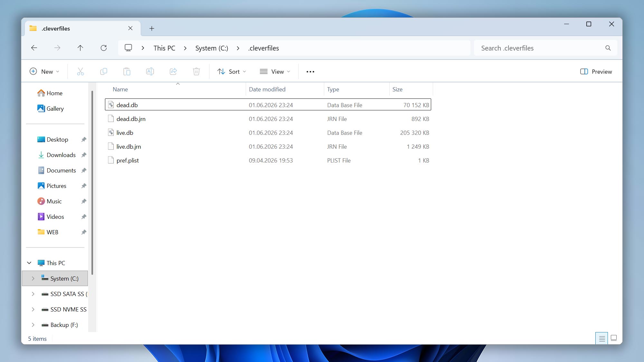Screen dimensions: 644x362
Task: Click This PC in the address breadcrumb
Action: tap(164, 48)
